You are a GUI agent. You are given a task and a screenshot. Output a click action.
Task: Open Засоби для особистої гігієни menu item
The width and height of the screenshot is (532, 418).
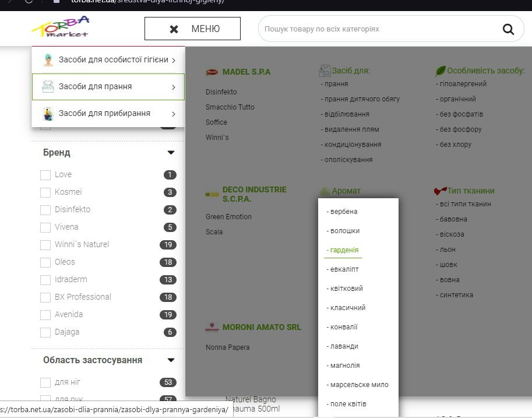click(108, 60)
